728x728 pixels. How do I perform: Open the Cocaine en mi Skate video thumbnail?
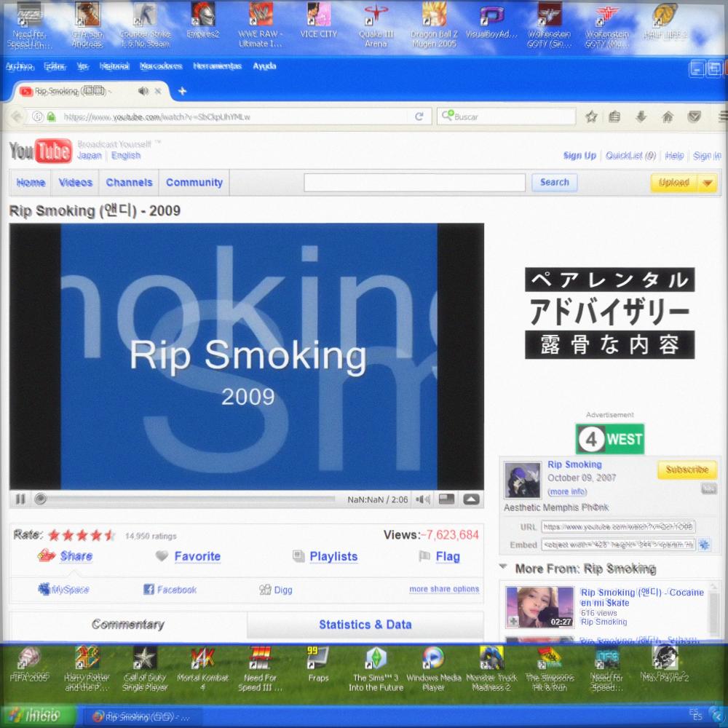[540, 607]
